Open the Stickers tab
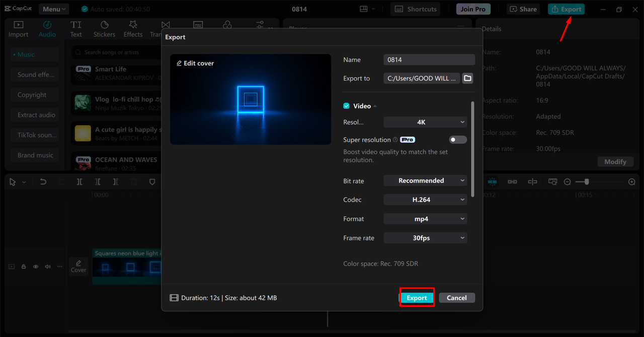644x337 pixels. click(x=104, y=29)
